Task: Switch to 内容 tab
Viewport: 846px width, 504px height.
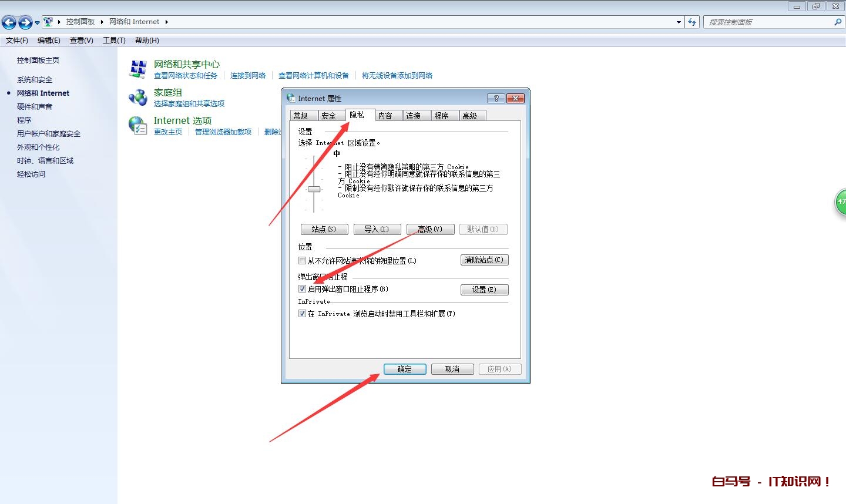Action: (x=388, y=116)
